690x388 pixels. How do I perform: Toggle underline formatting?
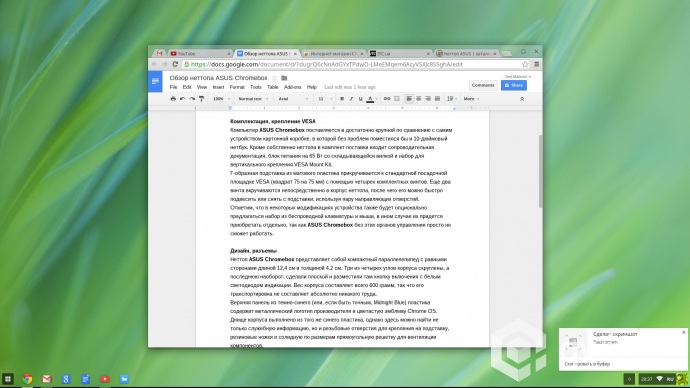[x=360, y=99]
